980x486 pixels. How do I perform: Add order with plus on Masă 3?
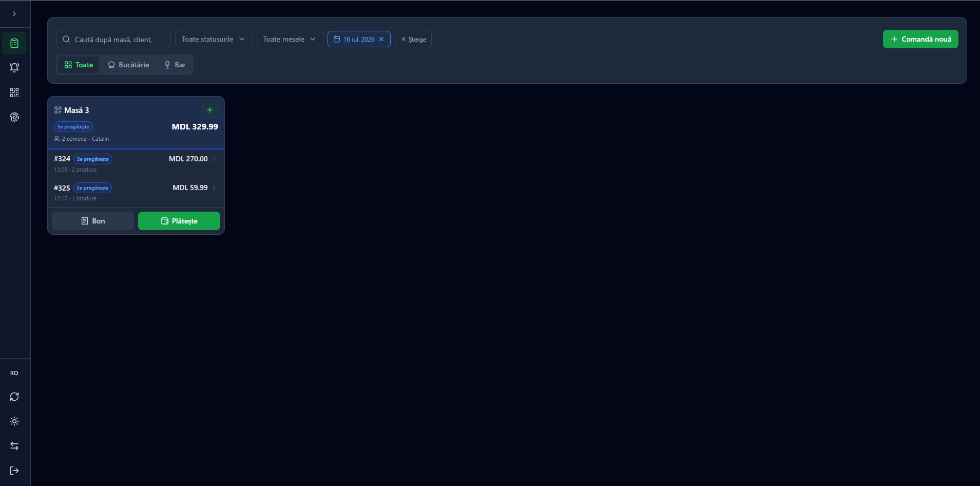pyautogui.click(x=210, y=110)
